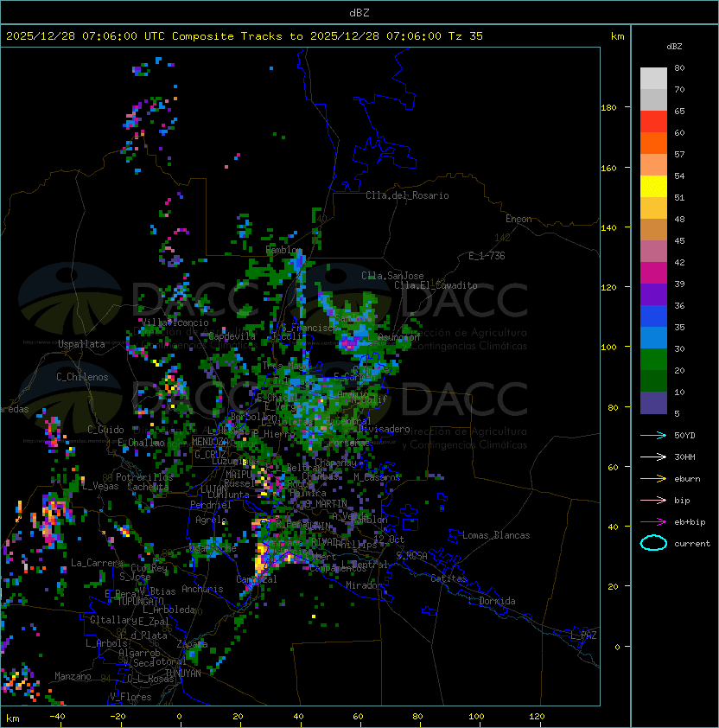Click the 'La_Carrera' map label
This screenshot has height=728, width=719.
pos(97,563)
